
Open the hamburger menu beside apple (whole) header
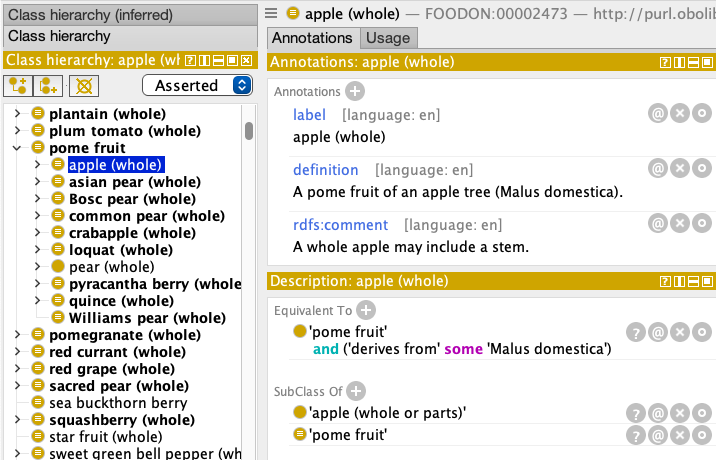point(271,13)
